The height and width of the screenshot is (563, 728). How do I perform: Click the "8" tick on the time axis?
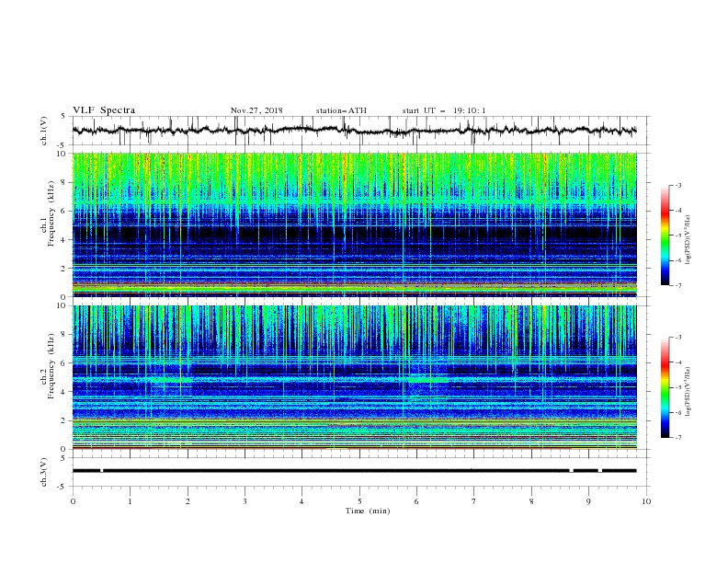coord(531,501)
